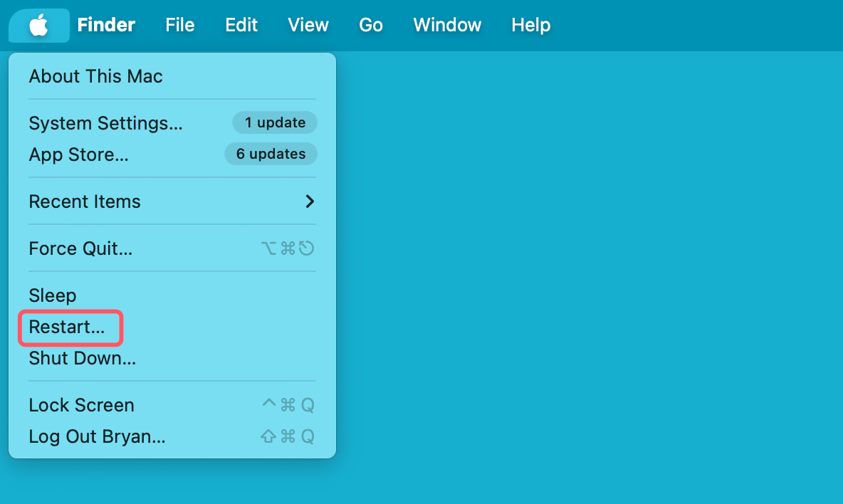Viewport: 843px width, 504px height.
Task: Expand the Recent Items submenu arrow
Action: point(310,201)
